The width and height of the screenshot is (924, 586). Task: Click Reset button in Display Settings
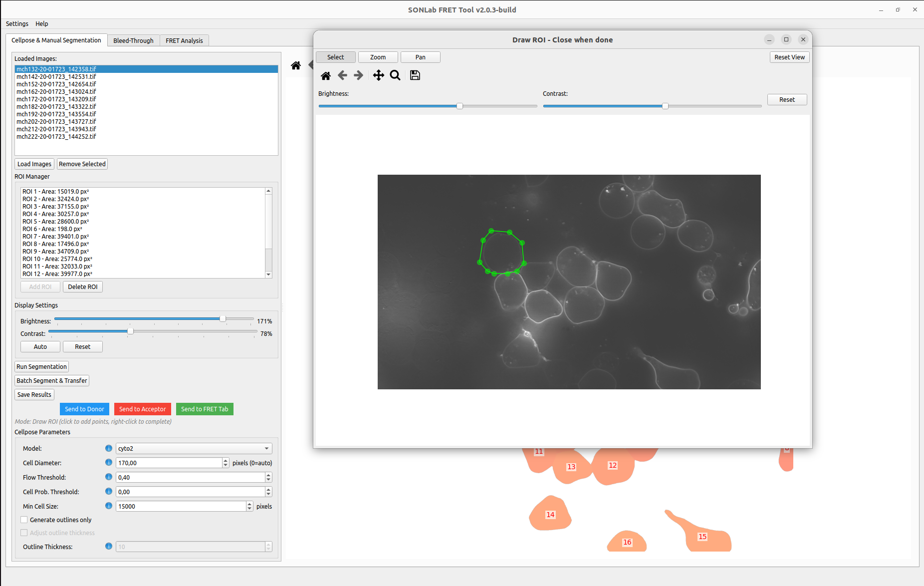click(83, 347)
